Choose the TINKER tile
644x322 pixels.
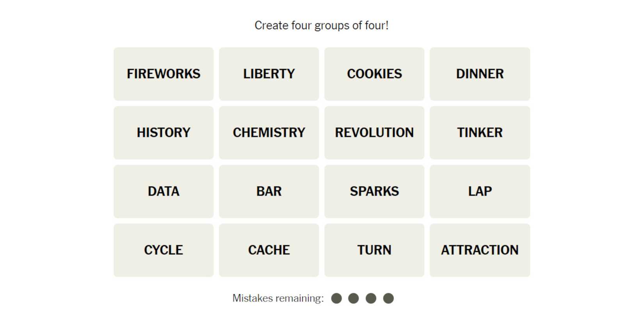tap(480, 133)
